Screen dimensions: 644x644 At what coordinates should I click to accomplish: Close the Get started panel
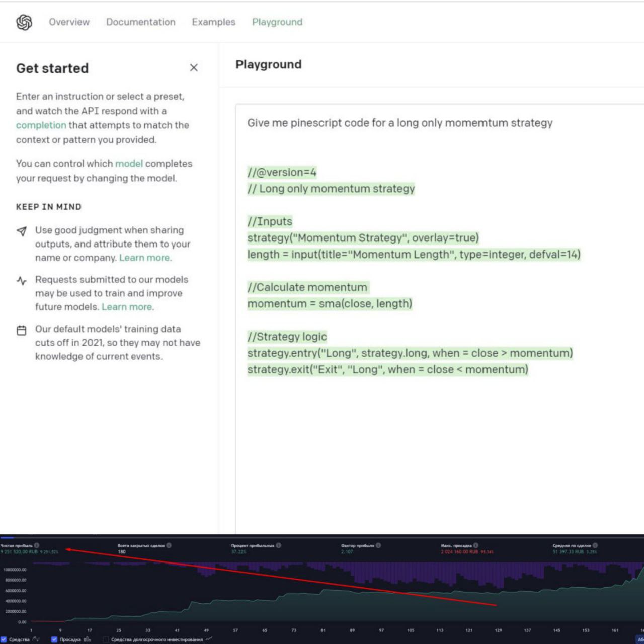(x=194, y=68)
